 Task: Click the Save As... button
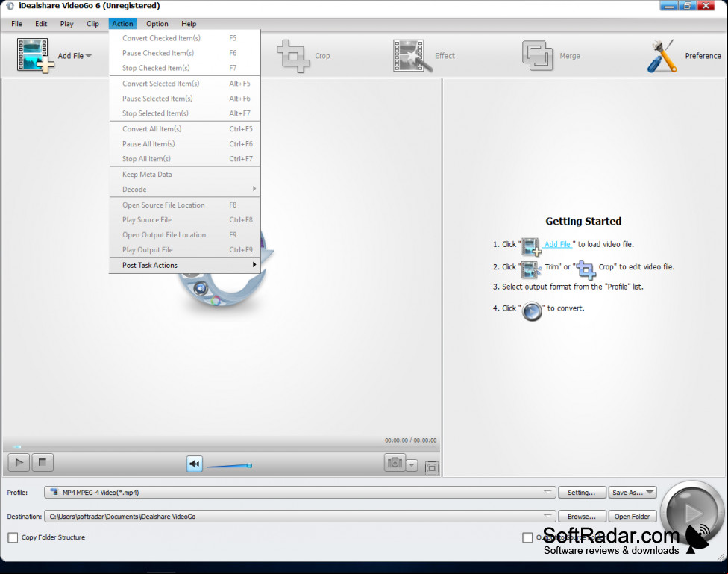pyautogui.click(x=633, y=492)
